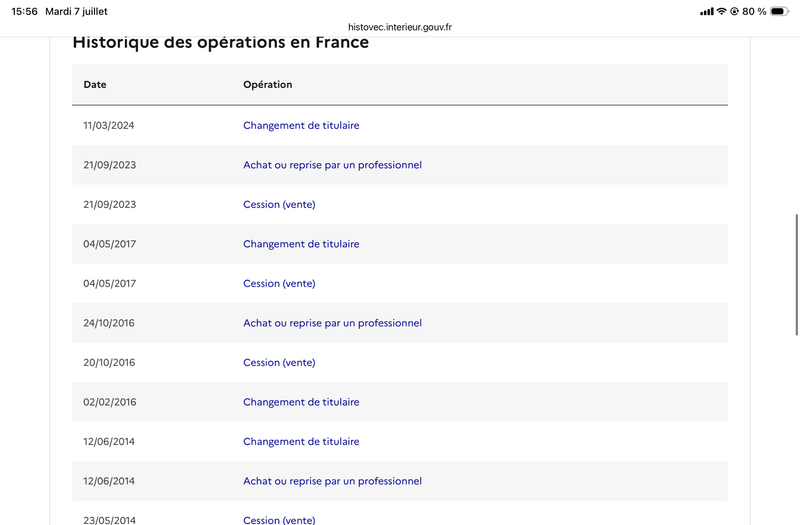Open Achat ou reprise entry dated 12/06/2014
800x525 pixels.
click(x=332, y=481)
